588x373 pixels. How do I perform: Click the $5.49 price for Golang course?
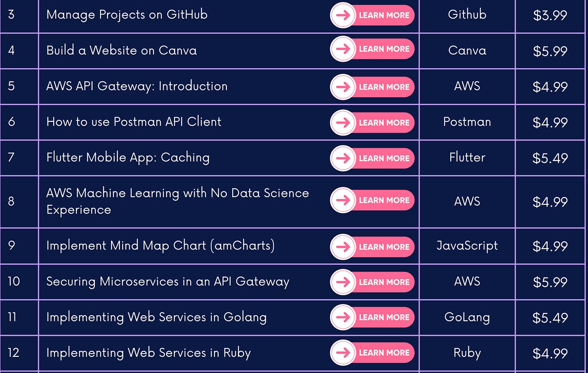pyautogui.click(x=550, y=318)
